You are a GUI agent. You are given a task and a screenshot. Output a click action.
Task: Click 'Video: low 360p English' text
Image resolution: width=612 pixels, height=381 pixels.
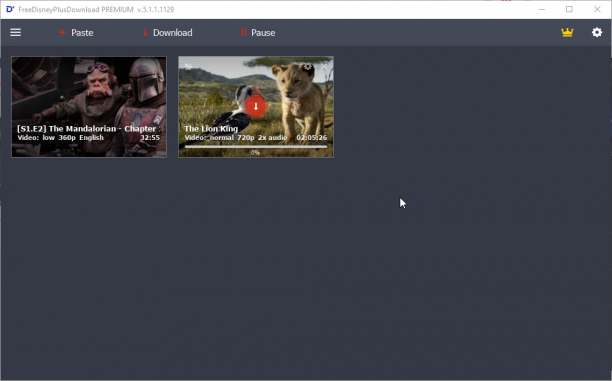point(60,138)
